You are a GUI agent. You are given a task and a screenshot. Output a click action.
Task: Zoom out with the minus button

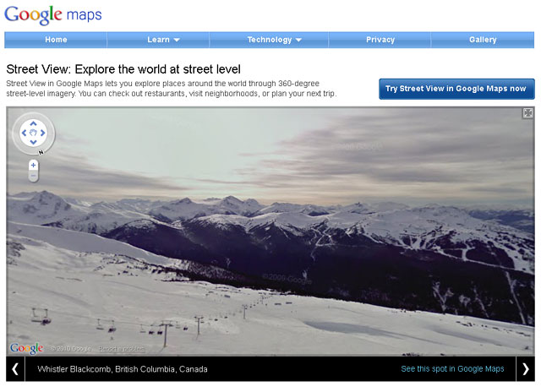point(33,176)
